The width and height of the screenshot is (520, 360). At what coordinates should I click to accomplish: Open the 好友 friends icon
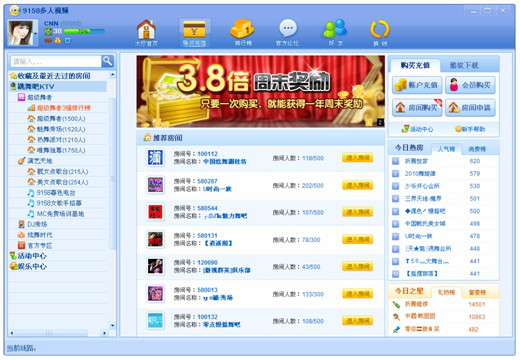(335, 33)
